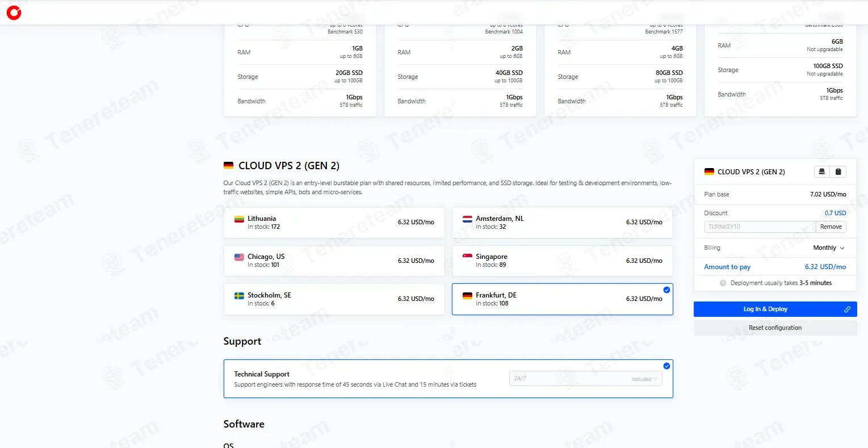Click 'In stock: 108' under Frankfurt
868x448 pixels.
(x=492, y=303)
